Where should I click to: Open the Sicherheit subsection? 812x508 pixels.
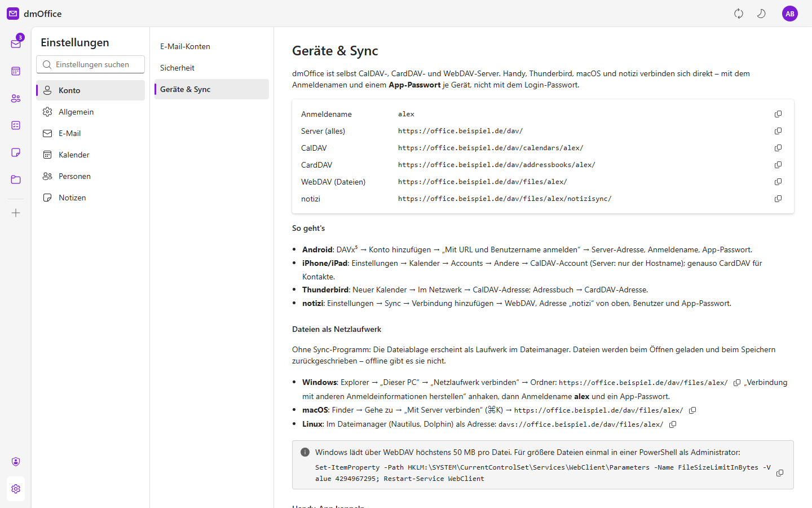click(x=211, y=68)
